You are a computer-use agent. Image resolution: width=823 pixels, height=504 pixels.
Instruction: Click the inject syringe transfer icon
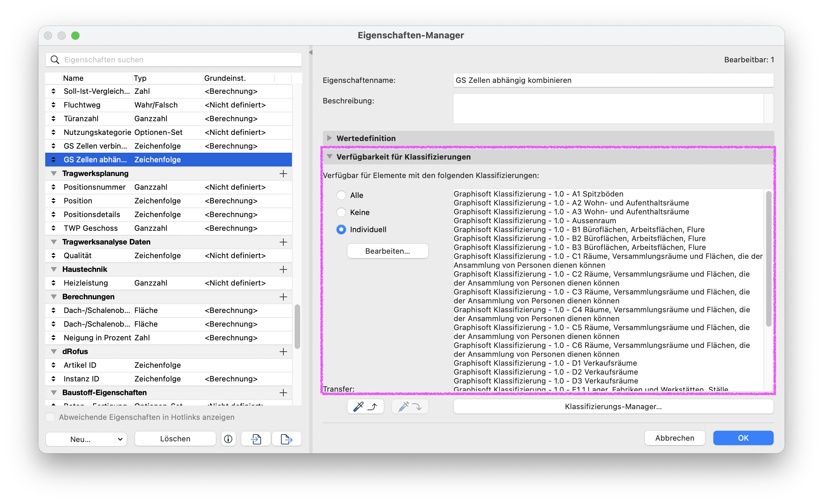(410, 406)
